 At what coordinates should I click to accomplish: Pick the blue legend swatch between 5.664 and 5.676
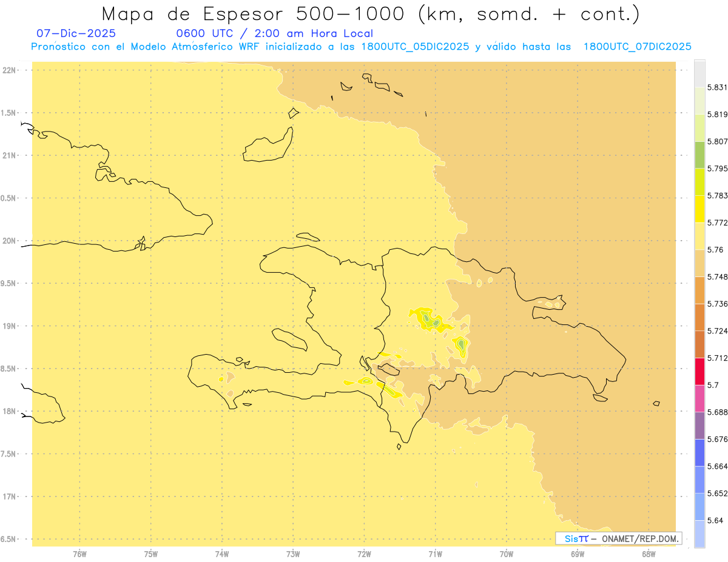[x=699, y=453]
